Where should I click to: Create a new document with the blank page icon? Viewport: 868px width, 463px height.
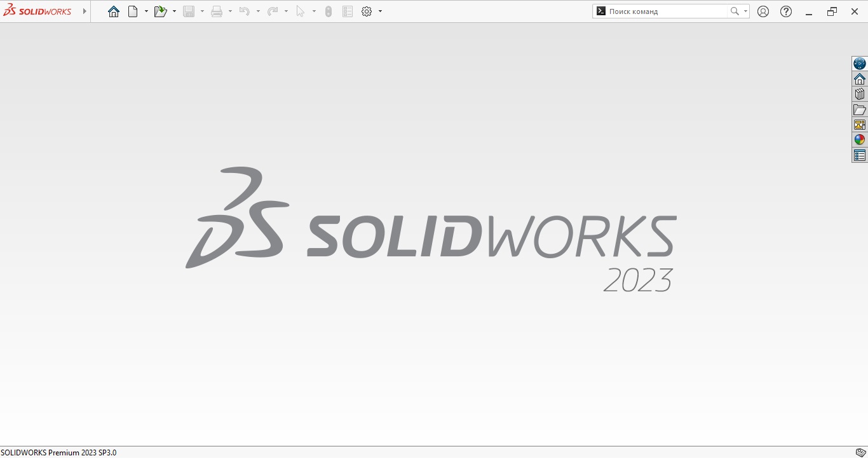tap(133, 11)
